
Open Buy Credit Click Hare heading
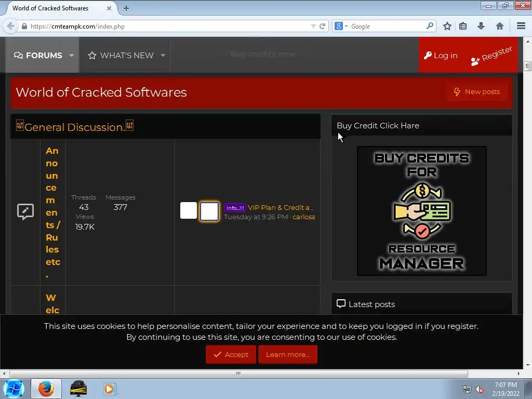[x=378, y=126]
